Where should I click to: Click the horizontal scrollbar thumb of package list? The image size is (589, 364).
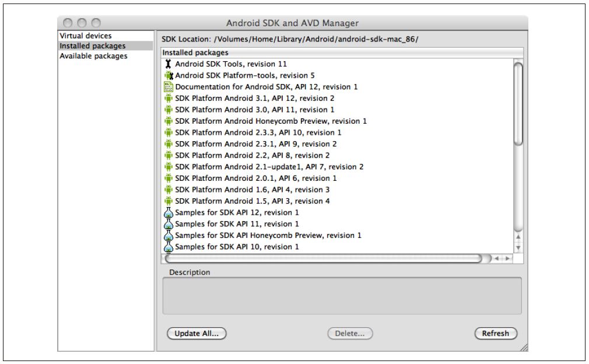324,258
